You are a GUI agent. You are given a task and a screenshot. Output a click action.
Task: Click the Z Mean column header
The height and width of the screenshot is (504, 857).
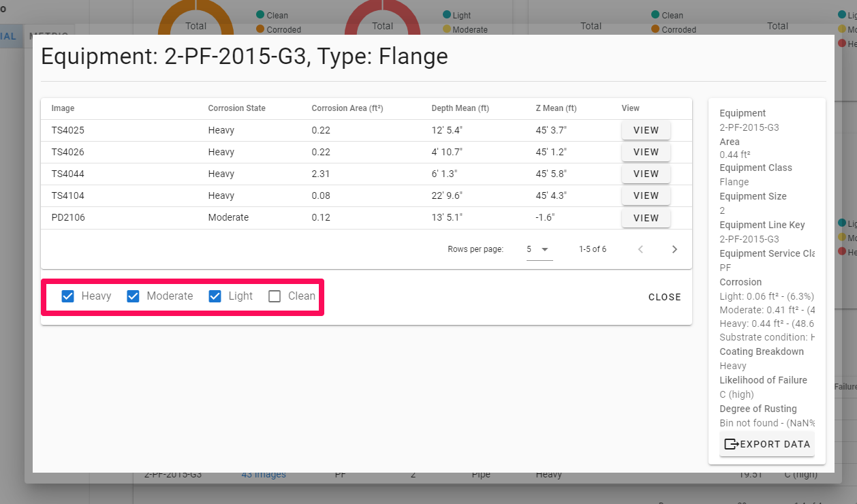pyautogui.click(x=556, y=108)
